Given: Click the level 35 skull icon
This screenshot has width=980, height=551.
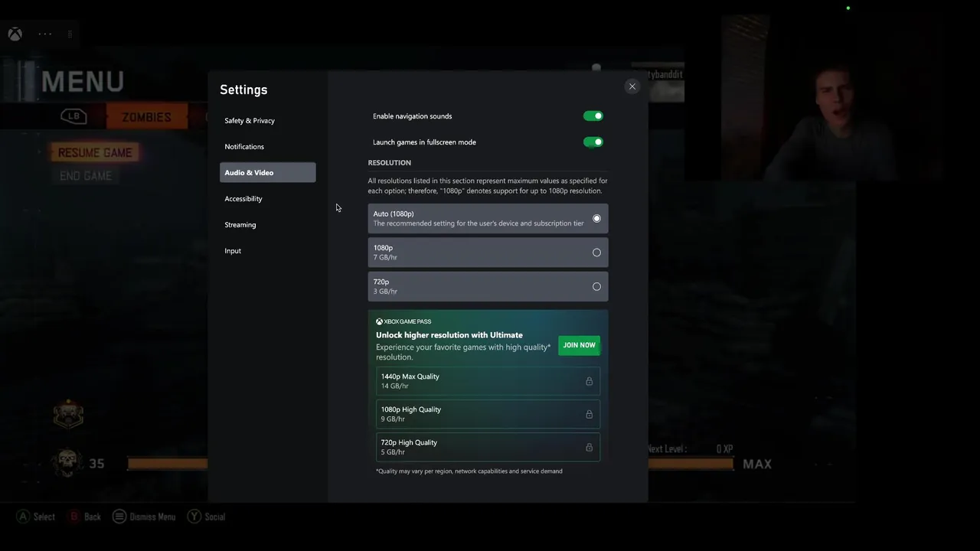Looking at the screenshot, I should pos(67,463).
